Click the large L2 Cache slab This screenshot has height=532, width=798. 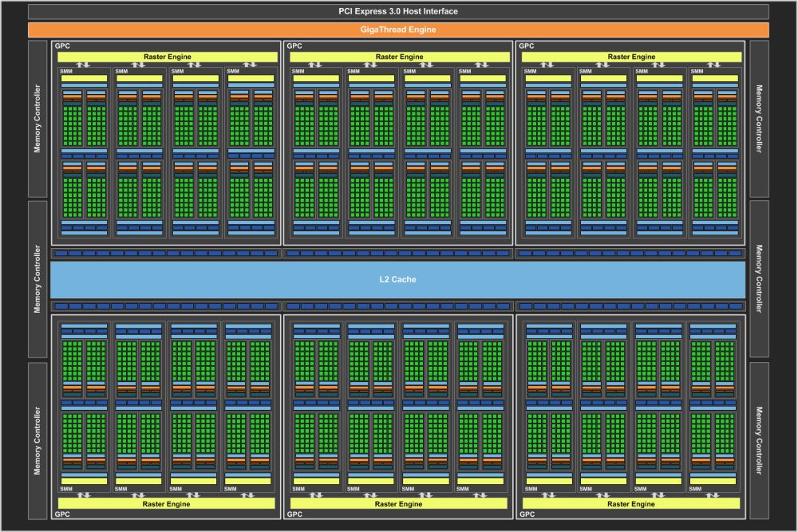(399, 279)
